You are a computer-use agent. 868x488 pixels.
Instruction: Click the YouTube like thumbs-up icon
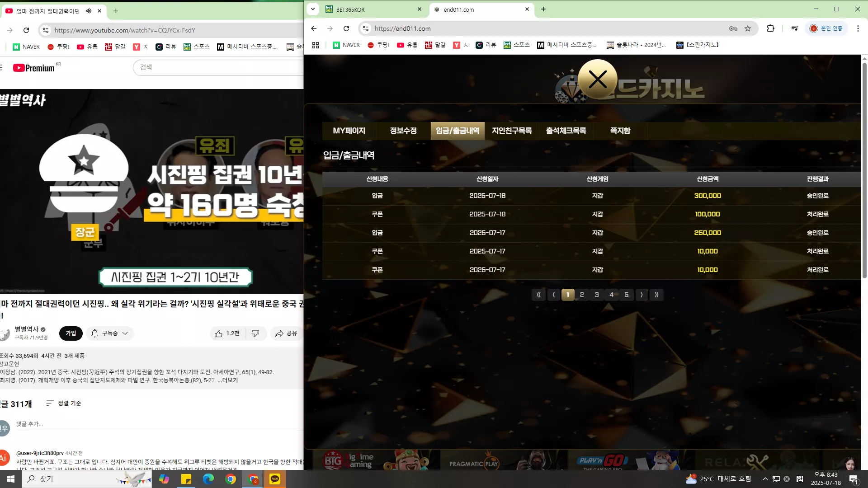pyautogui.click(x=219, y=333)
